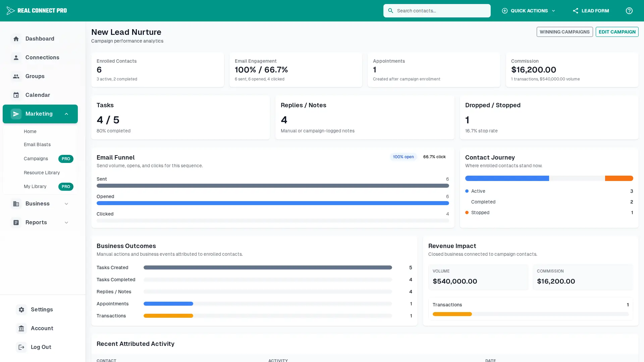Click the Account bank icon
The height and width of the screenshot is (362, 644).
(x=21, y=328)
